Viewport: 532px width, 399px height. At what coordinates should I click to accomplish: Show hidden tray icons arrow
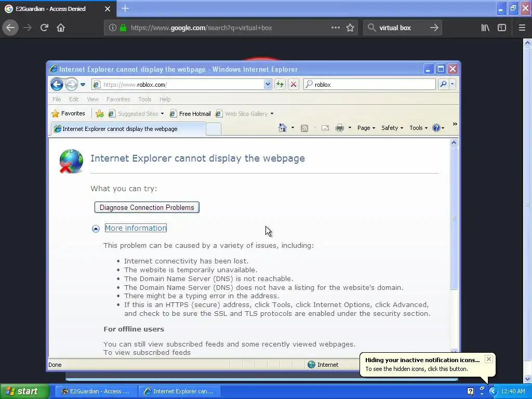pos(493,391)
